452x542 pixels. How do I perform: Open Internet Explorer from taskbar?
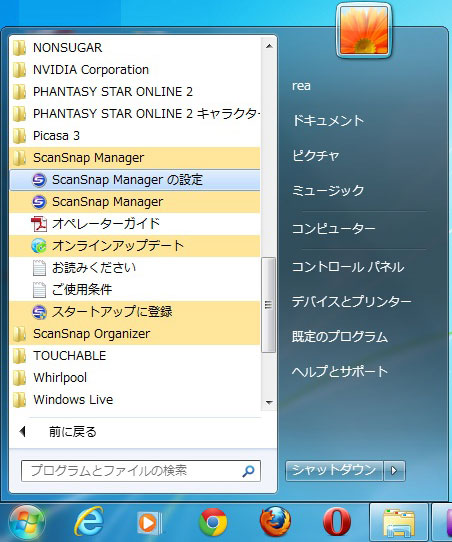point(89,522)
